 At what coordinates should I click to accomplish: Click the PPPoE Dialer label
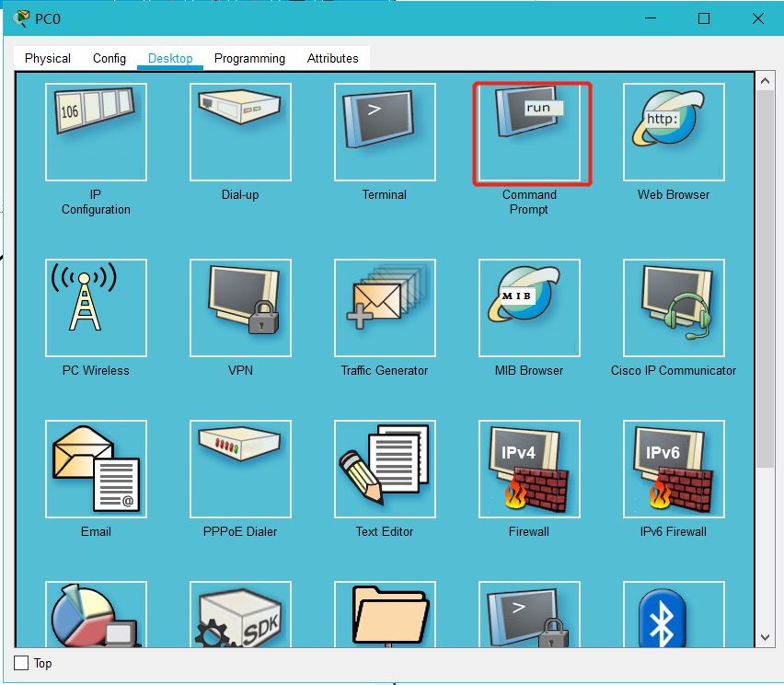coord(240,531)
